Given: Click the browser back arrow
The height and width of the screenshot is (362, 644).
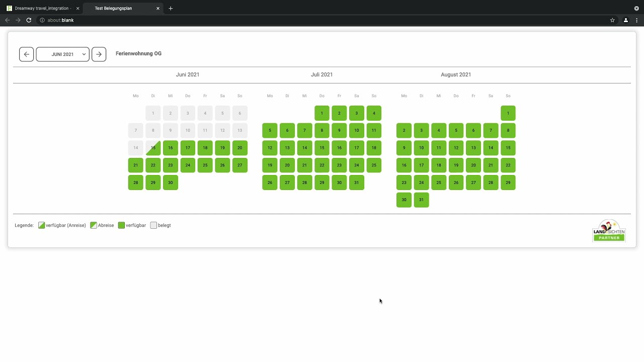Looking at the screenshot, I should point(7,20).
